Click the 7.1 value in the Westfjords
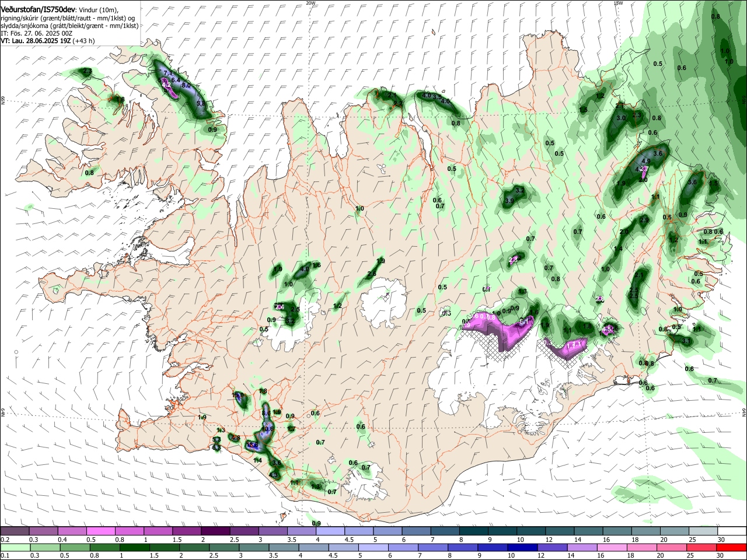Screen dimensions: 747x560 (169, 73)
